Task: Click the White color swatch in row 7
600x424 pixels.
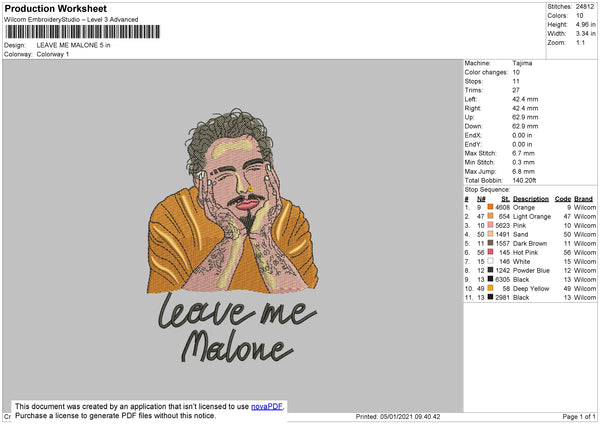Action: (490, 261)
